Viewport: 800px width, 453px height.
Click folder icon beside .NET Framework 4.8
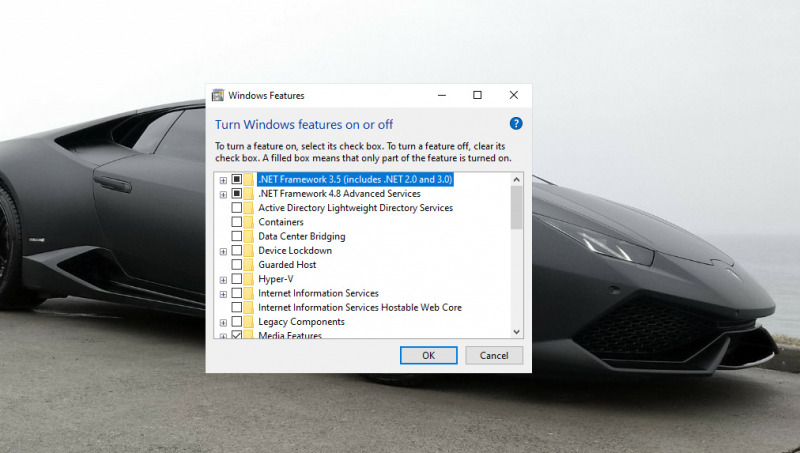(248, 193)
